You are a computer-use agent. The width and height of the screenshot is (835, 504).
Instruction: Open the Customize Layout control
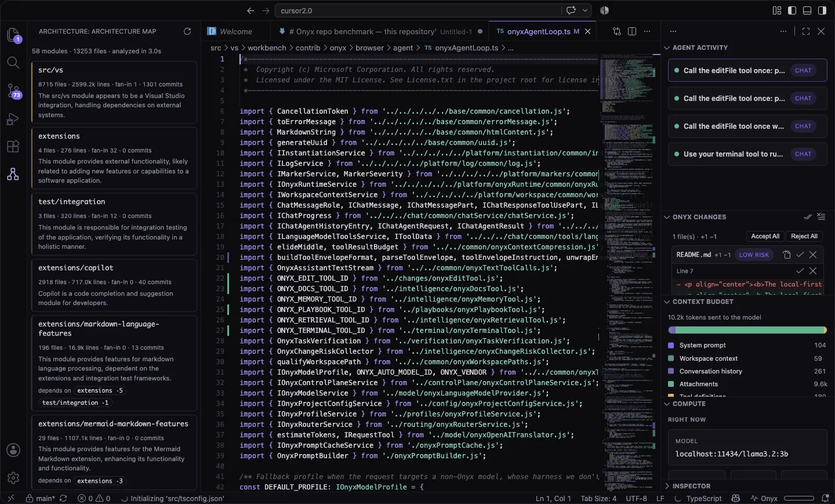[777, 10]
